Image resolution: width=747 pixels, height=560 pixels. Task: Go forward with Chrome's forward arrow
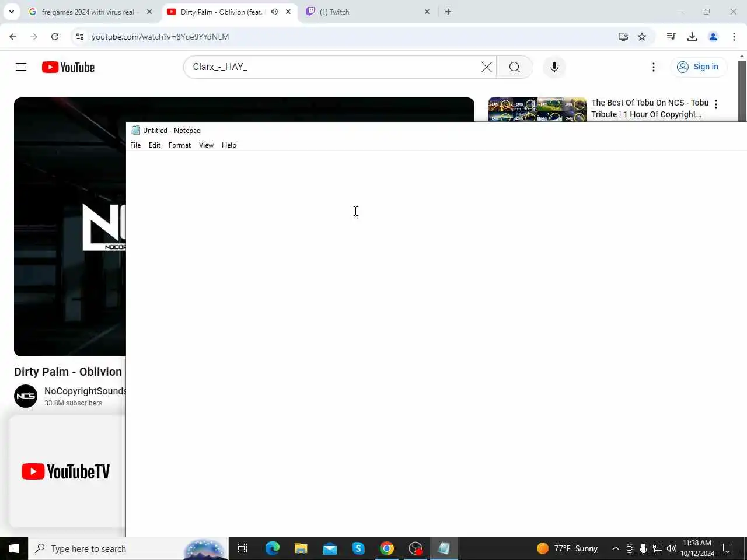[x=34, y=37]
